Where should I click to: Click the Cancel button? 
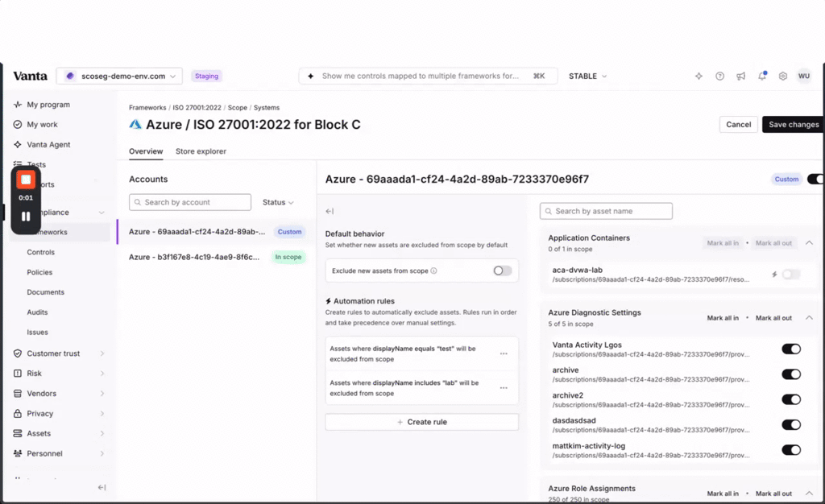[x=739, y=125]
